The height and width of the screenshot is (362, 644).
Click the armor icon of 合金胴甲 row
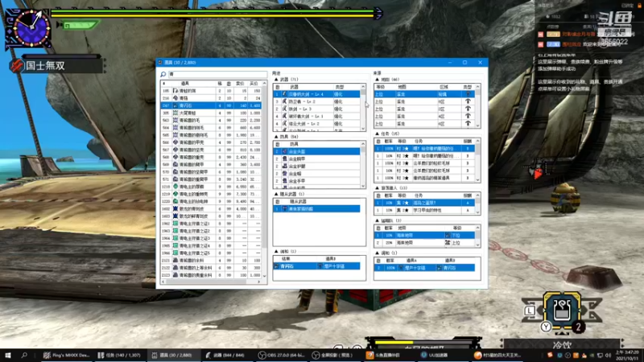coord(284,158)
